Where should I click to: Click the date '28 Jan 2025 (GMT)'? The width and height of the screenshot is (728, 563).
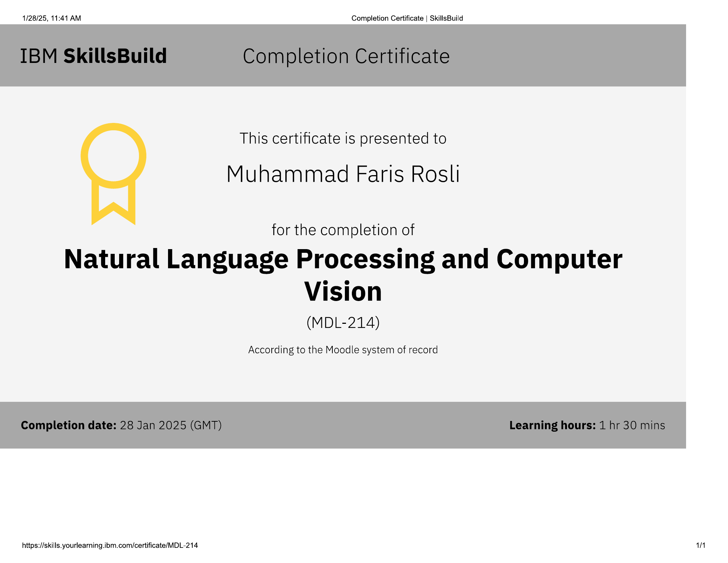click(x=171, y=425)
